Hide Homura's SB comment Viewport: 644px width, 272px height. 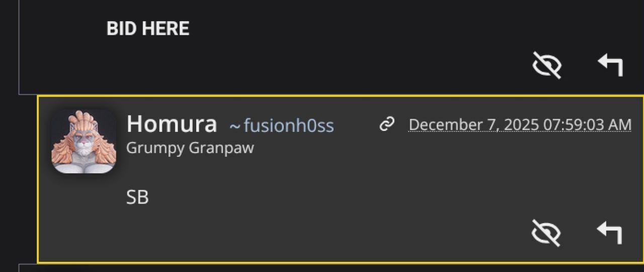pyautogui.click(x=546, y=233)
